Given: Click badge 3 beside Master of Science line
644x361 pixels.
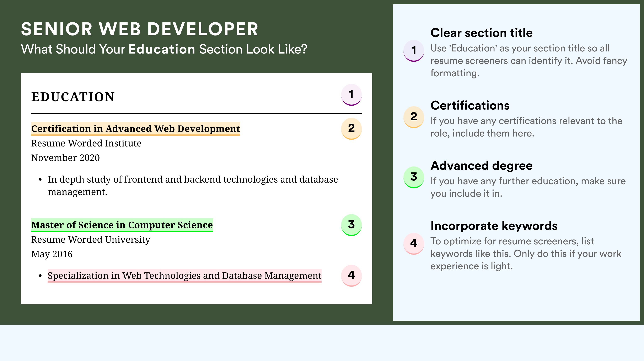Looking at the screenshot, I should pos(351,225).
